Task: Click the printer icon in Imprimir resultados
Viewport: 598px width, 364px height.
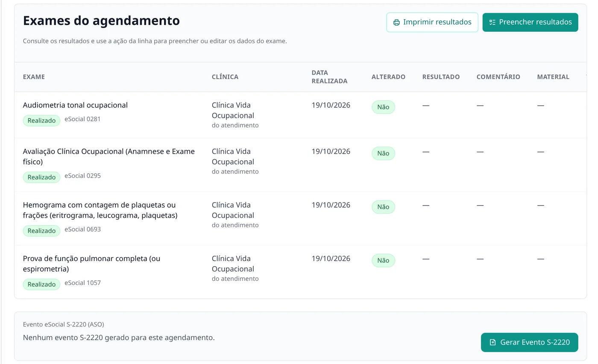Action: [396, 22]
